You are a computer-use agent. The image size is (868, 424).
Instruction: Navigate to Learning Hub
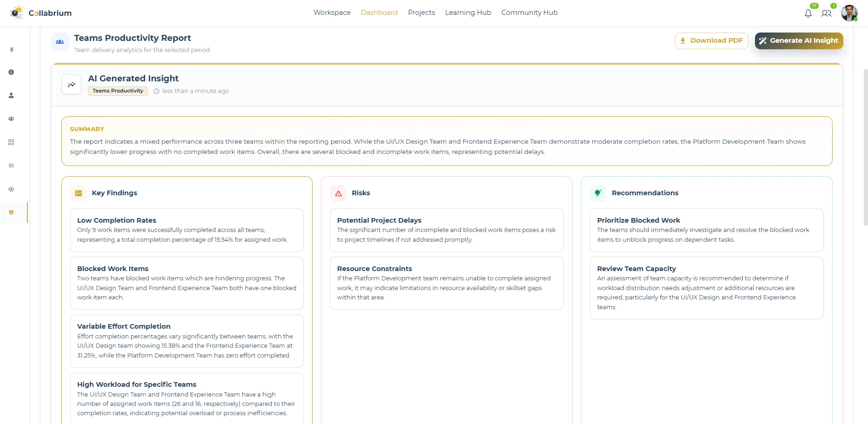[468, 13]
